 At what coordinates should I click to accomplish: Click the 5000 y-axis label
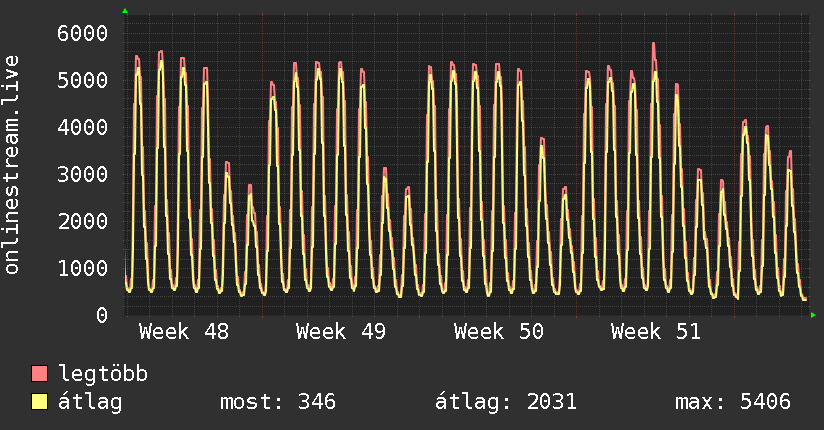[x=83, y=80]
